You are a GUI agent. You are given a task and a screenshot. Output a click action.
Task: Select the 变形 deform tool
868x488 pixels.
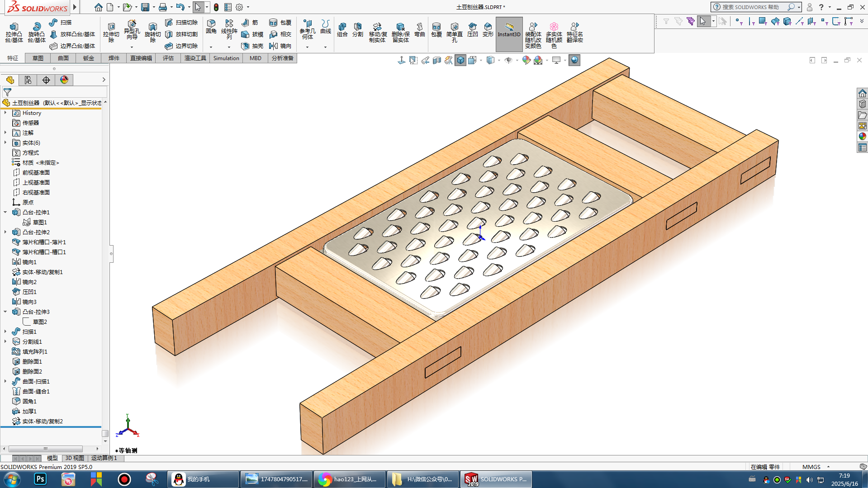click(x=488, y=29)
